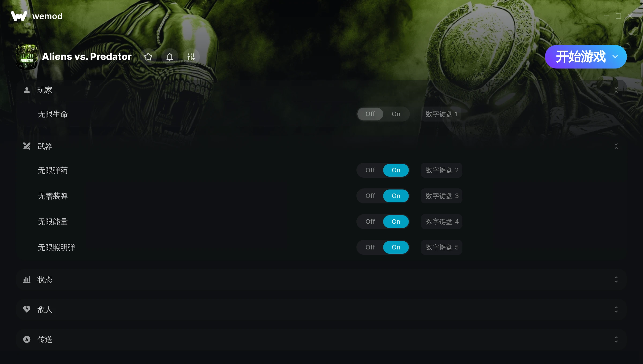
Task: Open notifications bell for Aliens vs. Predator
Action: (170, 57)
